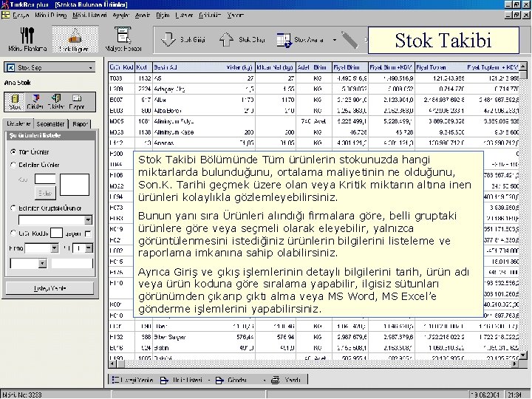Expand the Ürün Listesi dropdown arrow
This screenshot has width=532, height=399.
(x=208, y=381)
